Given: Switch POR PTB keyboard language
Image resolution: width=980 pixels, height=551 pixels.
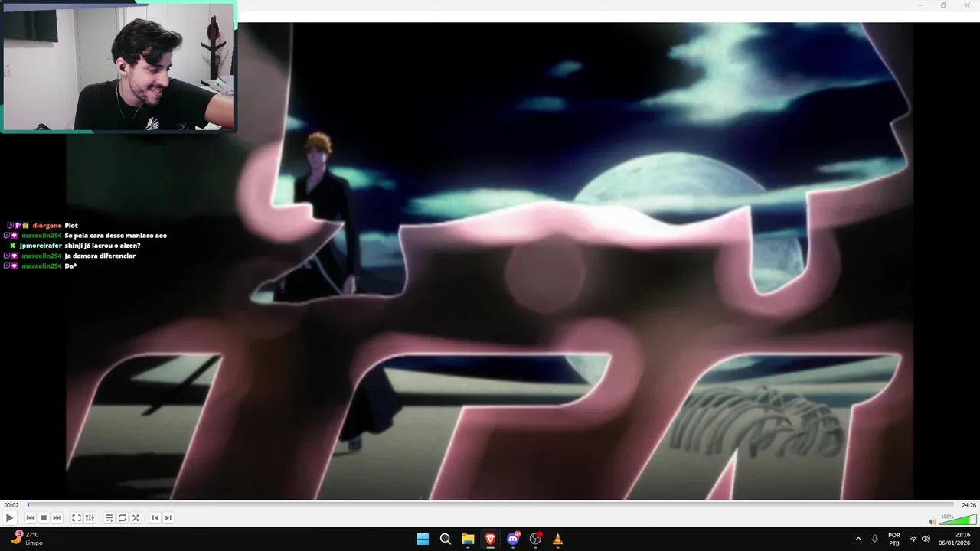Looking at the screenshot, I should pyautogui.click(x=894, y=539).
